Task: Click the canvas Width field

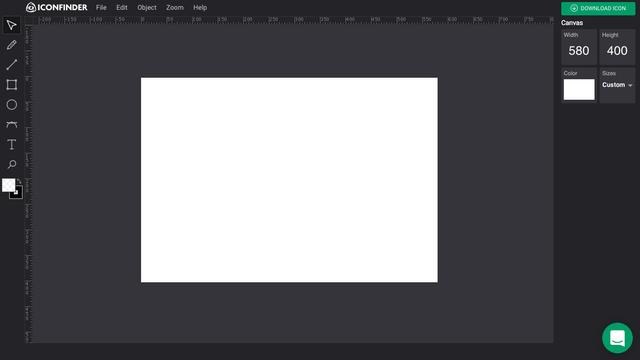Action: pyautogui.click(x=579, y=47)
